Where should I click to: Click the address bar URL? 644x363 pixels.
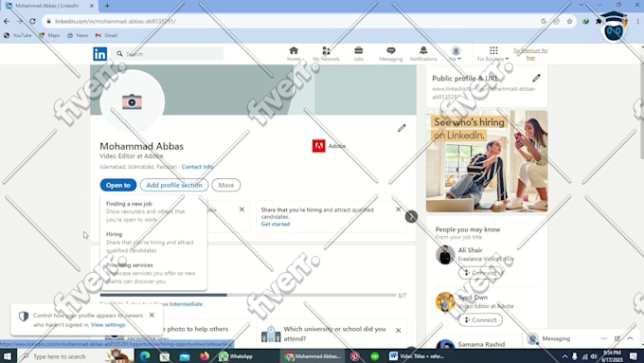click(116, 22)
